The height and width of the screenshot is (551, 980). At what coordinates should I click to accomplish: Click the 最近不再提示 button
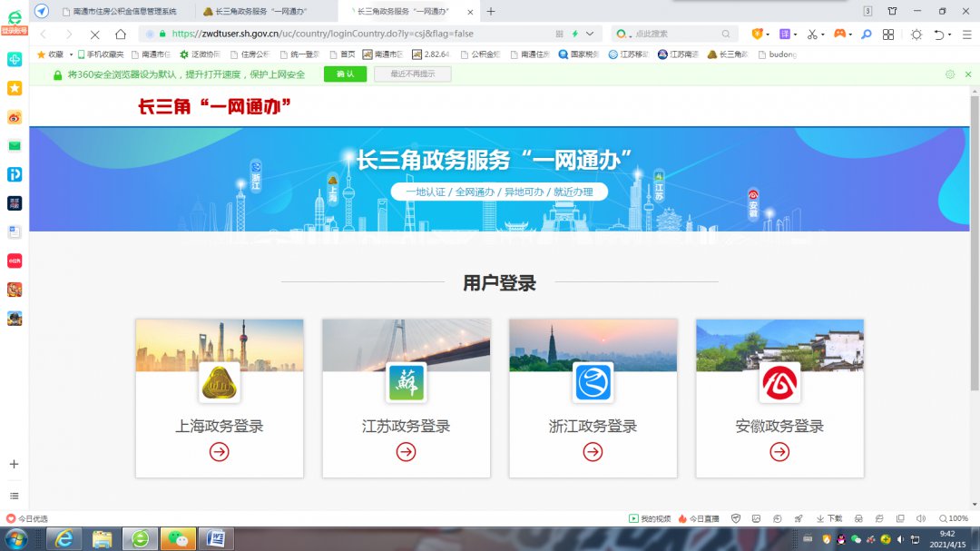pyautogui.click(x=412, y=74)
